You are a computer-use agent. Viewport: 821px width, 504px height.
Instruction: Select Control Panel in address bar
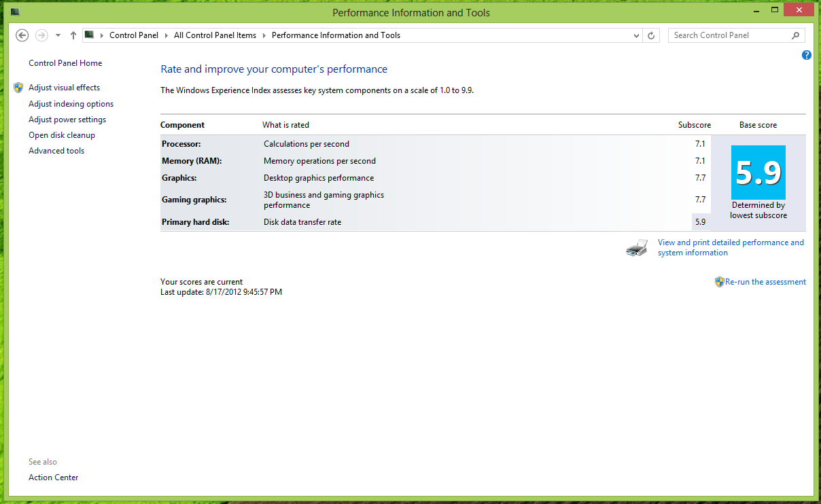[x=134, y=35]
